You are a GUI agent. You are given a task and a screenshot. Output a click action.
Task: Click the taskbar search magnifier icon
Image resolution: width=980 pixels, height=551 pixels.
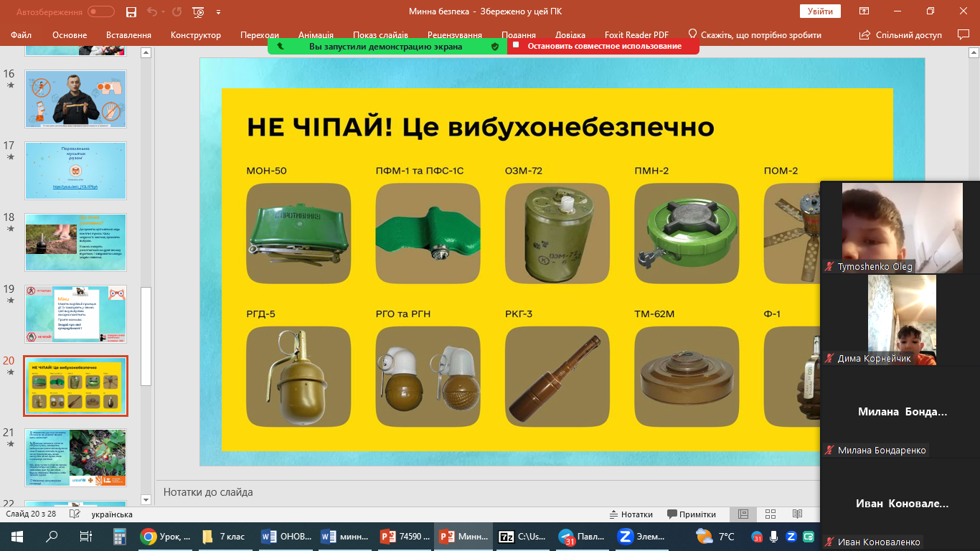click(52, 536)
